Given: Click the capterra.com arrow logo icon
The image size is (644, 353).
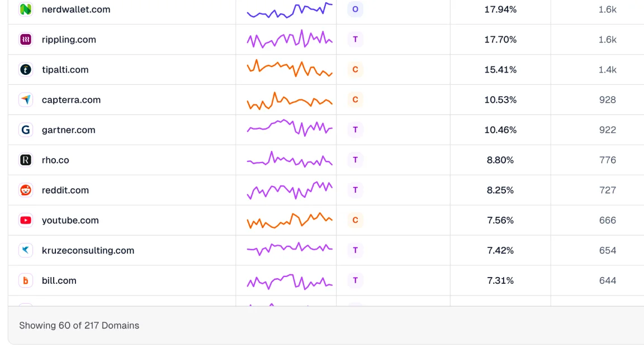Looking at the screenshot, I should [x=26, y=100].
